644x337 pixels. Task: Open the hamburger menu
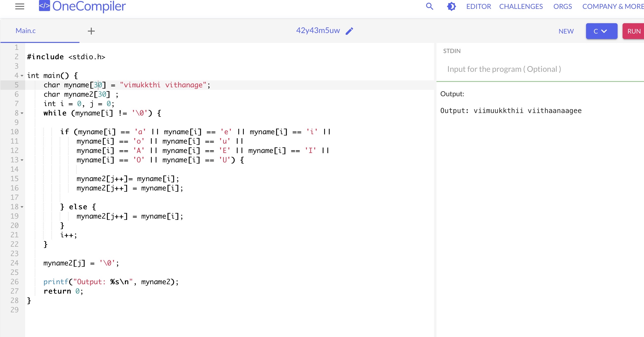coord(20,6)
